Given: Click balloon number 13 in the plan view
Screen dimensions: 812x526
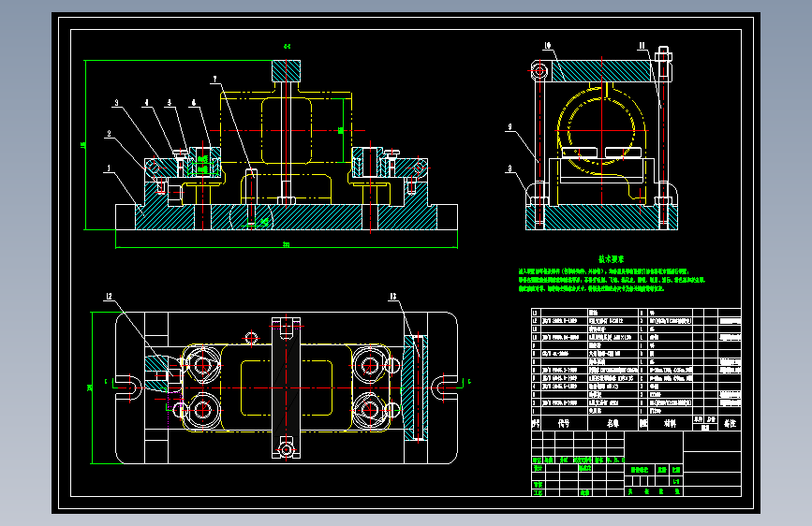Looking at the screenshot, I should point(393,297).
